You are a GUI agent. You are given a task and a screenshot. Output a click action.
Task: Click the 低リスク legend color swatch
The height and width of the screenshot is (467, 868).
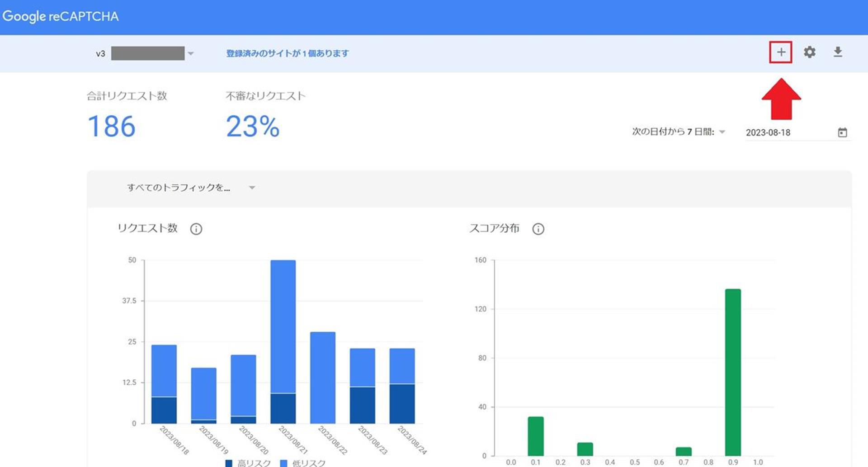click(x=284, y=463)
